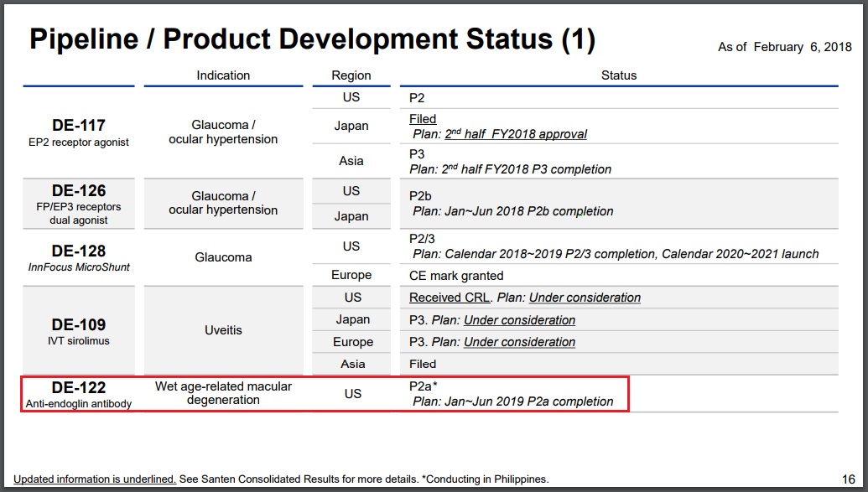868x492 pixels.
Task: Click "Under consideration" in the DE-109 Europe row
Action: 519,342
